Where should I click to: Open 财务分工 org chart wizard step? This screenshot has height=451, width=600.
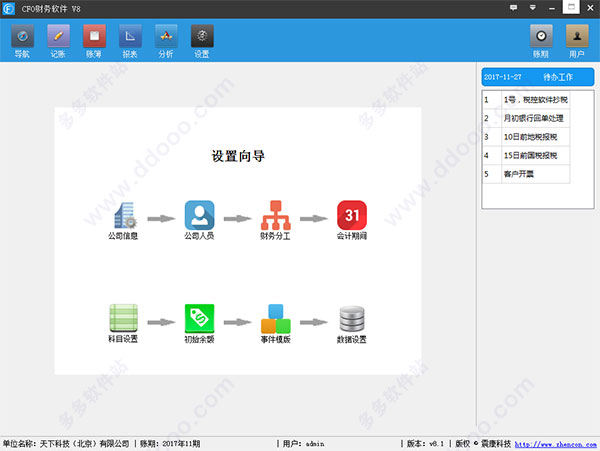[276, 220]
